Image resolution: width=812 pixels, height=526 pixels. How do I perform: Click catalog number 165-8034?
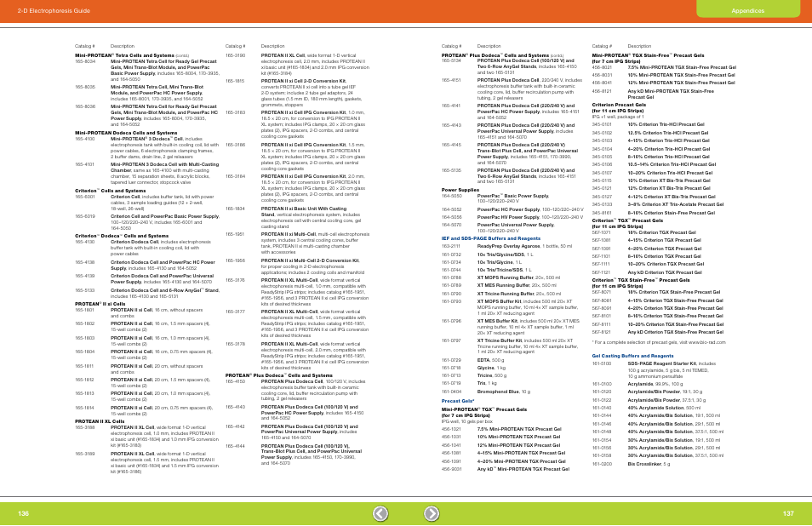click(x=85, y=61)
